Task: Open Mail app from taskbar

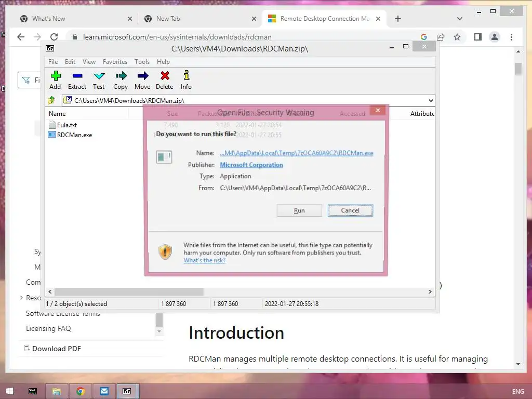Action: (x=104, y=391)
